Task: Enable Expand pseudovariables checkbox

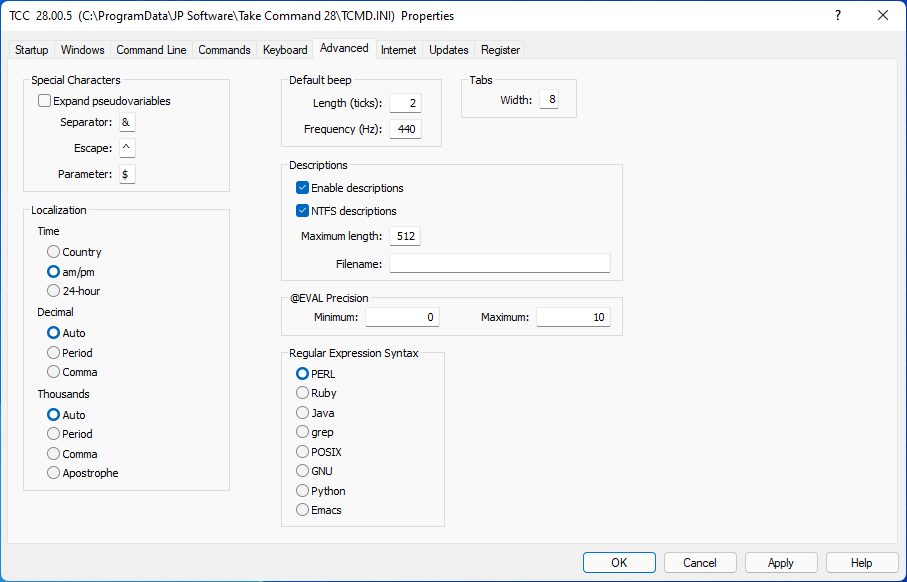Action: (x=104, y=101)
